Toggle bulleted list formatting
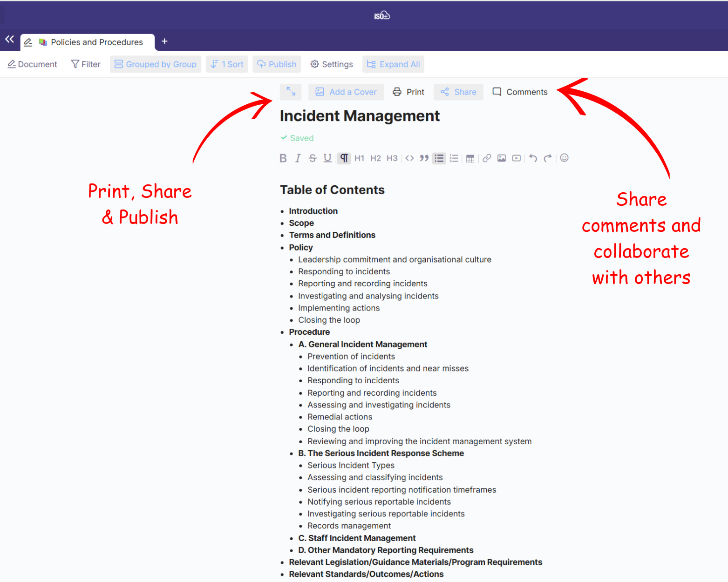 (x=439, y=158)
